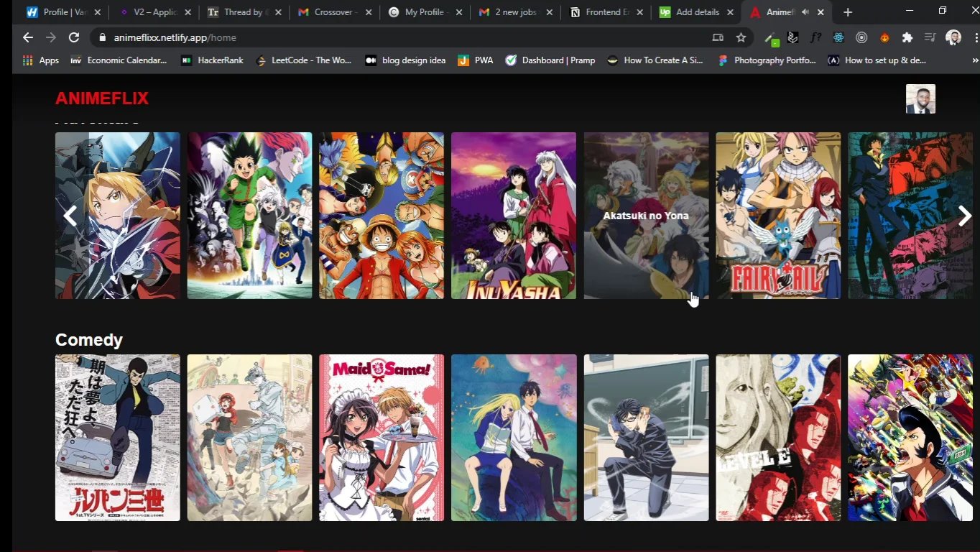980x552 pixels.
Task: Open a new browser tab
Action: 848,12
